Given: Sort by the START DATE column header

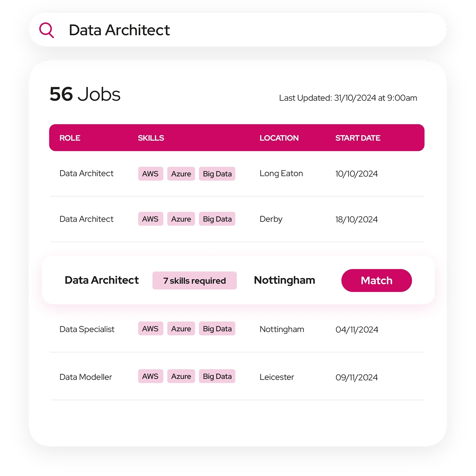Looking at the screenshot, I should (x=358, y=138).
